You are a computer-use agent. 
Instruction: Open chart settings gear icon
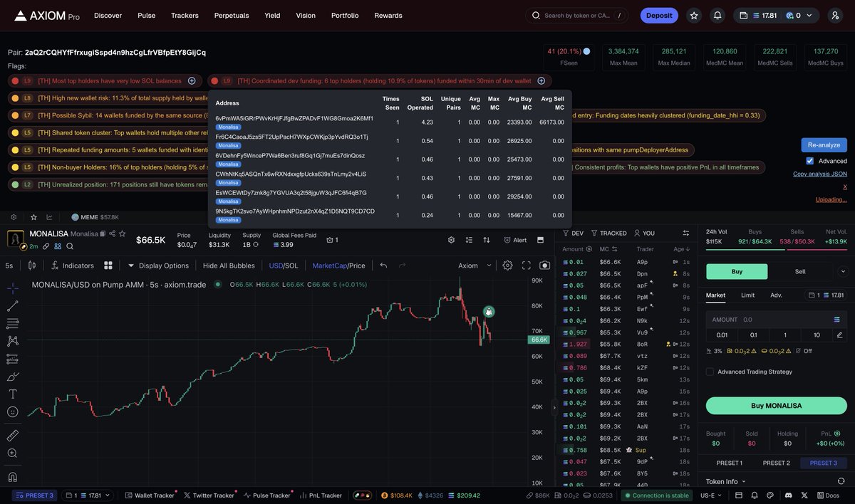click(x=507, y=265)
